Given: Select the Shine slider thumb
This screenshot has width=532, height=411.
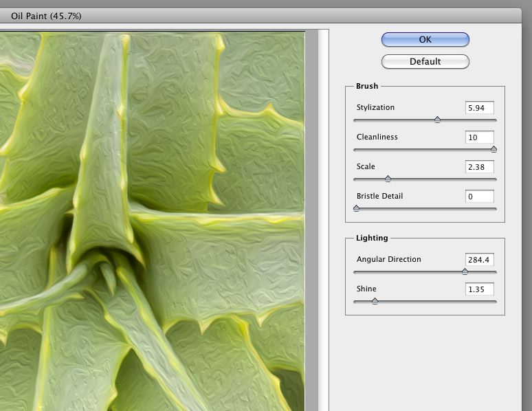Looking at the screenshot, I should pyautogui.click(x=375, y=301).
